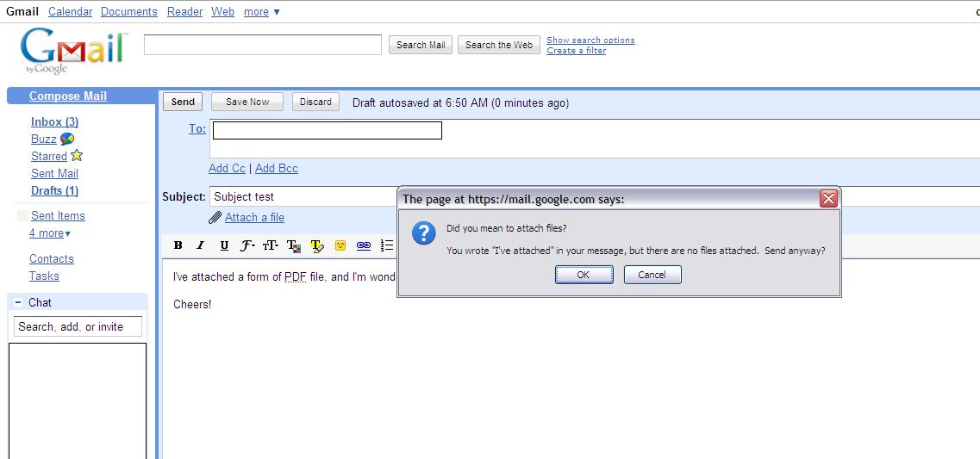Open Reader in the top navigation
This screenshot has width=980, height=459.
184,11
